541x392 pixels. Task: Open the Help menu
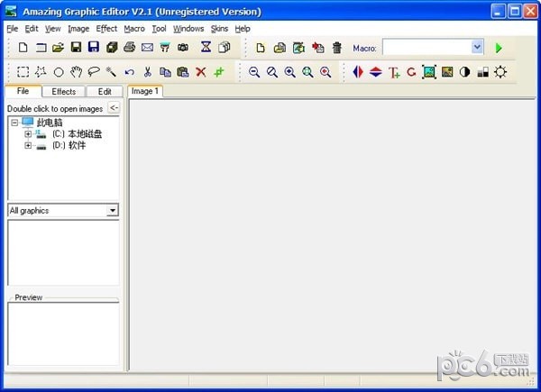click(243, 29)
